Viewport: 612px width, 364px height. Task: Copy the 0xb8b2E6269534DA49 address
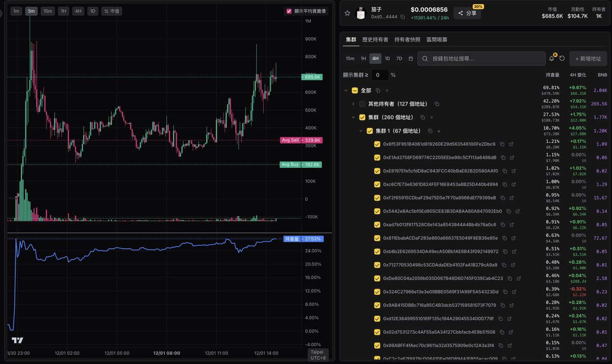point(506,251)
